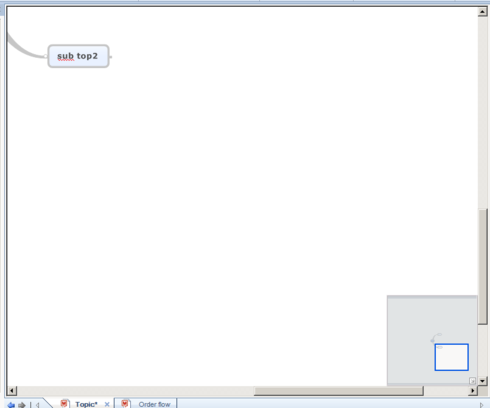Image resolution: width=490 pixels, height=408 pixels.
Task: Click the gray forward navigation arrow
Action: pyautogui.click(x=22, y=405)
